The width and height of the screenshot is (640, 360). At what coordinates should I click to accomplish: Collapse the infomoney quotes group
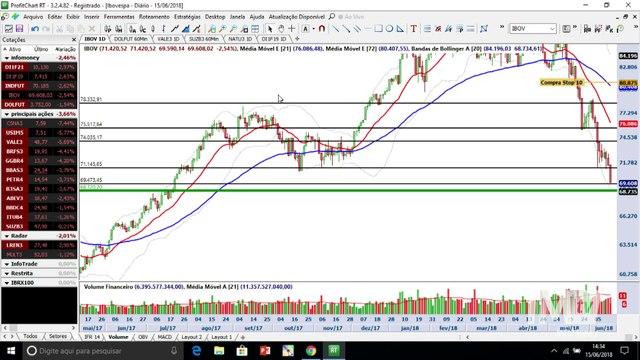[x=7, y=58]
